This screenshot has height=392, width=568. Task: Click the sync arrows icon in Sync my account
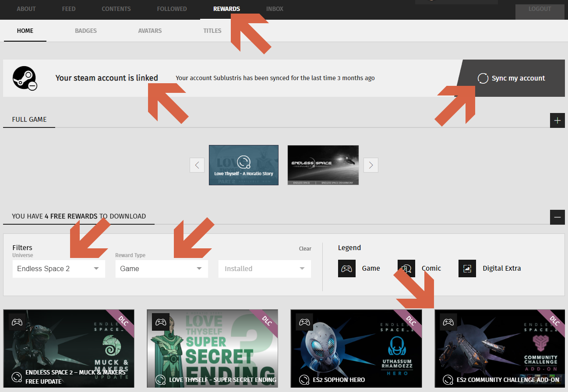coord(483,78)
